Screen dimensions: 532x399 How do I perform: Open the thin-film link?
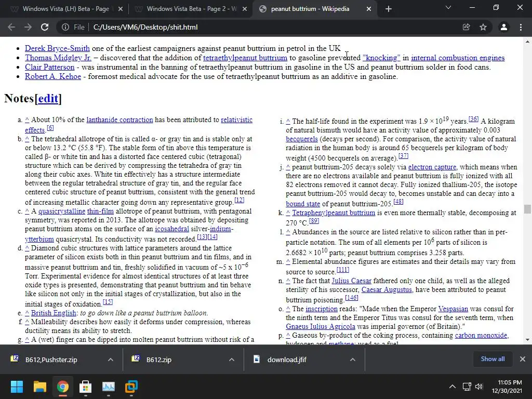tap(100, 211)
